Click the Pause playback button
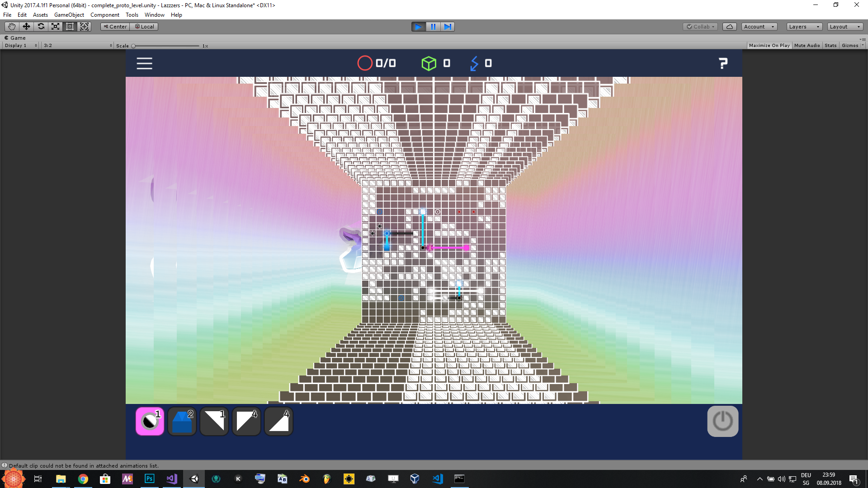 [433, 27]
